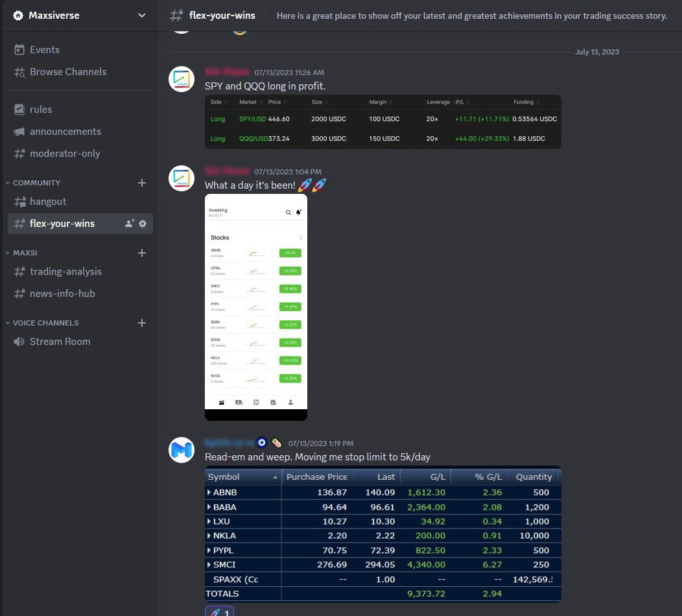Click the Events label in sidebar
The height and width of the screenshot is (616, 682).
point(45,49)
